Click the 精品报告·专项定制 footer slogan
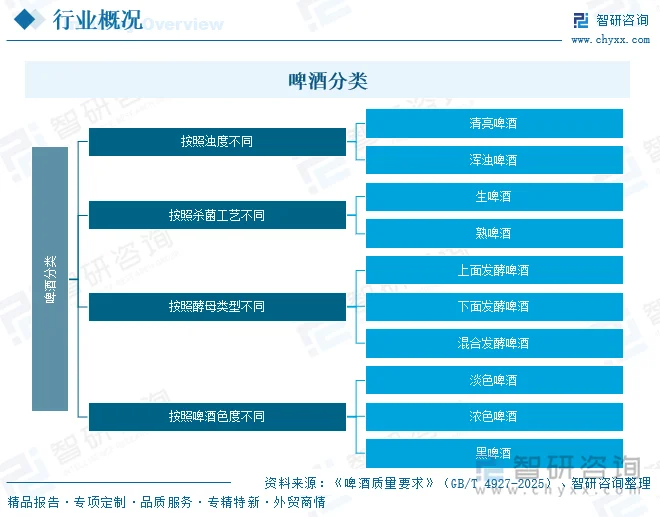The image size is (660, 517). point(167,502)
